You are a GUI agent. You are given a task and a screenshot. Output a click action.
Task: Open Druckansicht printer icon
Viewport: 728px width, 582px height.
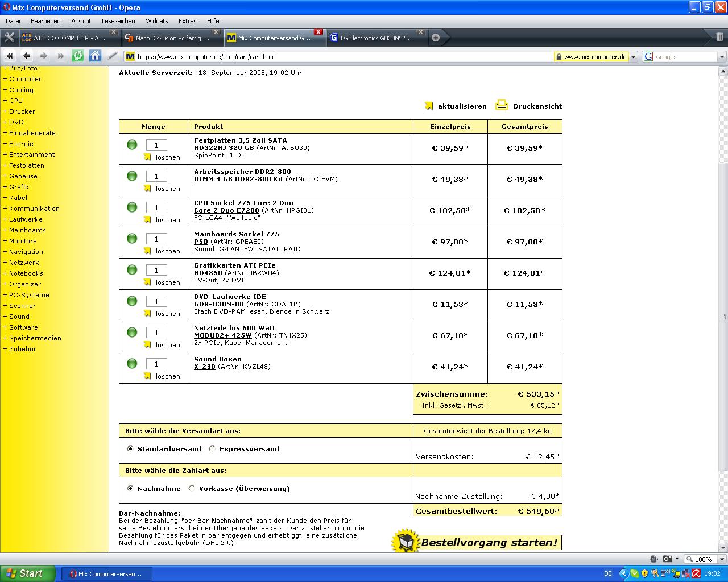click(502, 105)
